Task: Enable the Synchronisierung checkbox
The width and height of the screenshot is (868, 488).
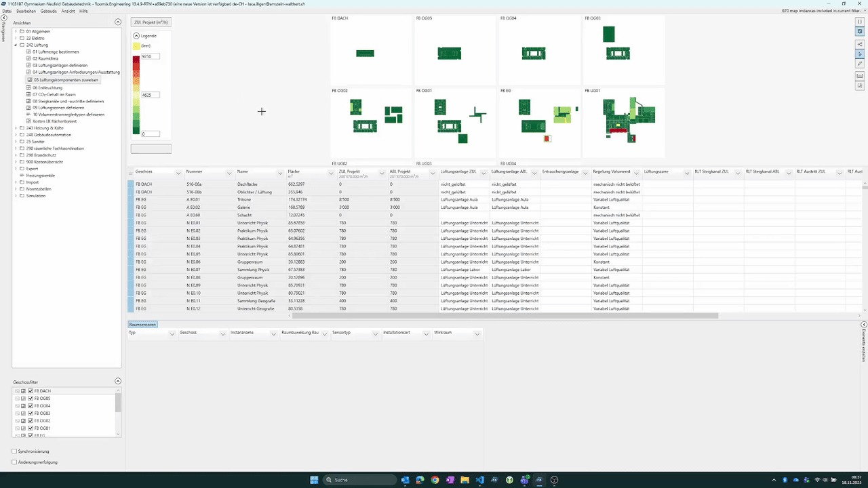Action: 15,451
